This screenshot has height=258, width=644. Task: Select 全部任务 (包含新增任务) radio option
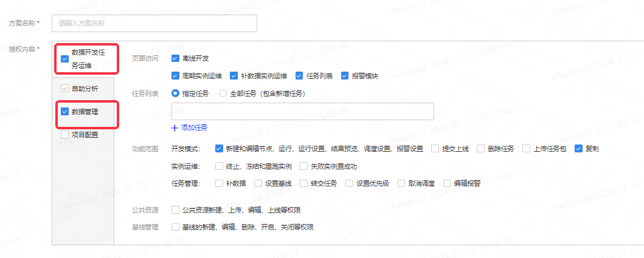tap(223, 93)
